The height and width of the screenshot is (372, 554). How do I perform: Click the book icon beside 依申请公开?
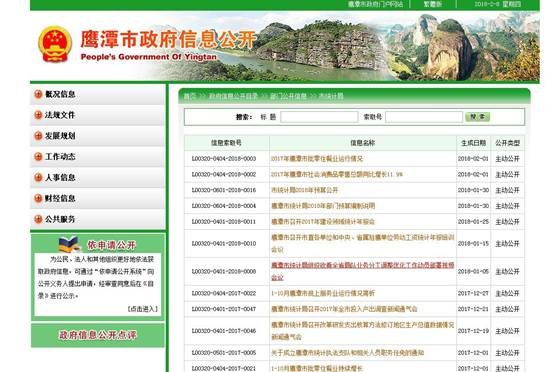pyautogui.click(x=70, y=244)
